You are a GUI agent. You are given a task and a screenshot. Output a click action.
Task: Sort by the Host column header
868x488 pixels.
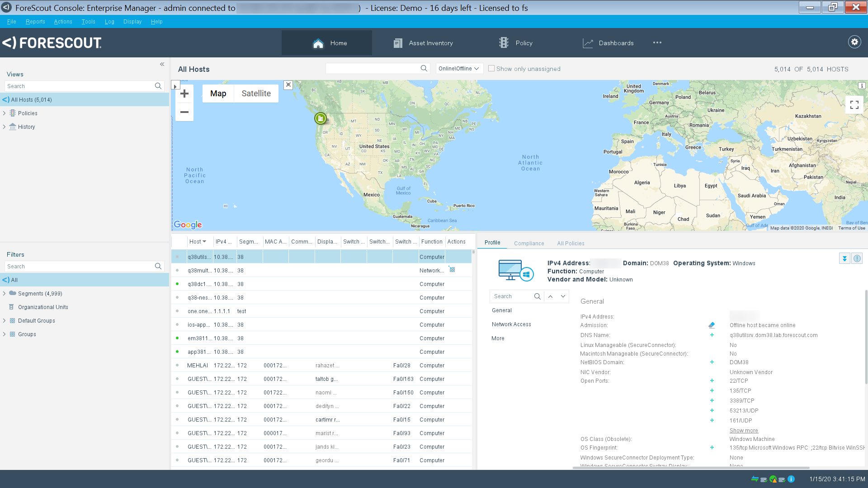[x=198, y=242]
